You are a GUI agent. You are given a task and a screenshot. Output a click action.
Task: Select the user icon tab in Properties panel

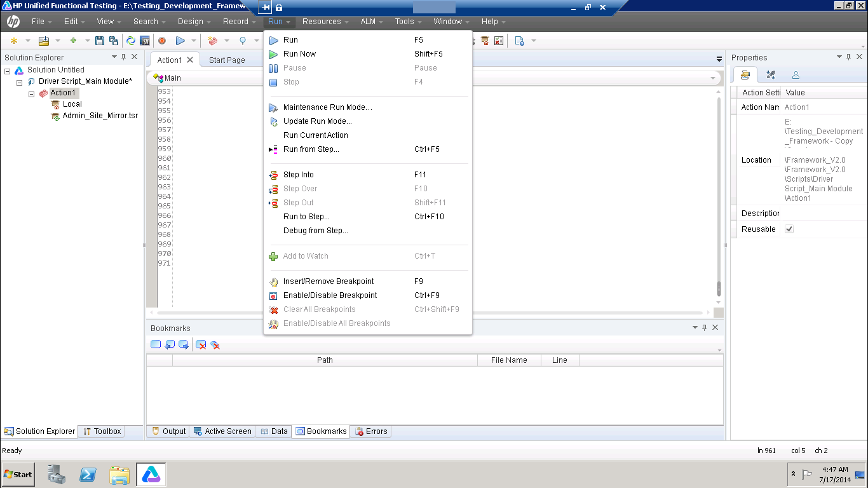click(x=796, y=74)
